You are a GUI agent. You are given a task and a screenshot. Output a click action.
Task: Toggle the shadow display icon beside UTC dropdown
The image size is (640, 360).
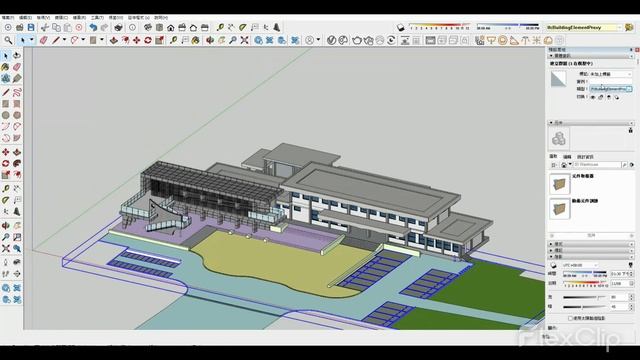pyautogui.click(x=553, y=265)
